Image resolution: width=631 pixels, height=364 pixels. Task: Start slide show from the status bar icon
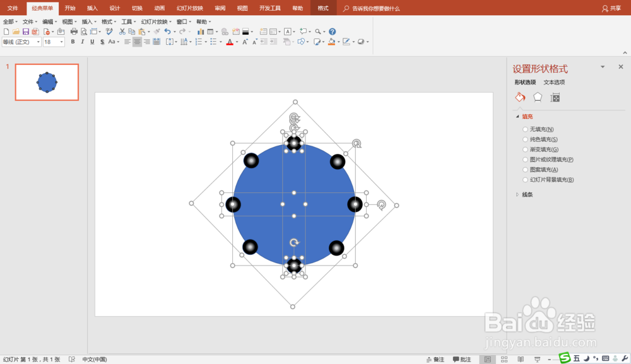537,359
